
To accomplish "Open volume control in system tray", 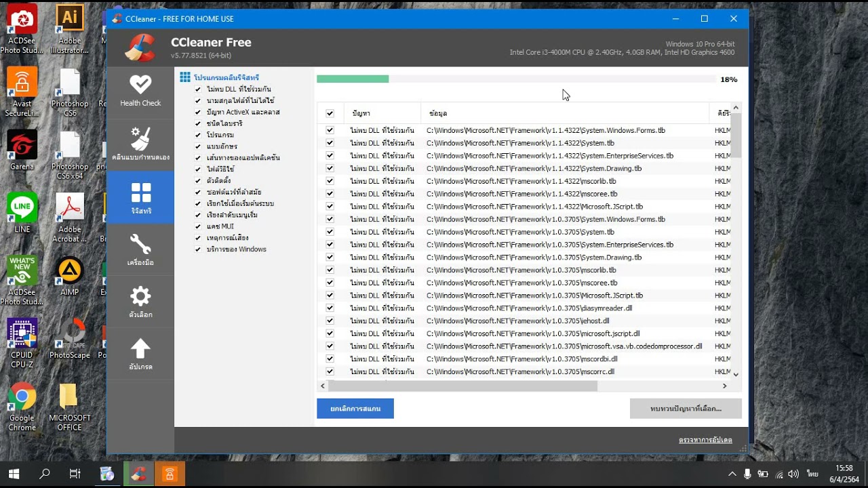I will point(793,474).
